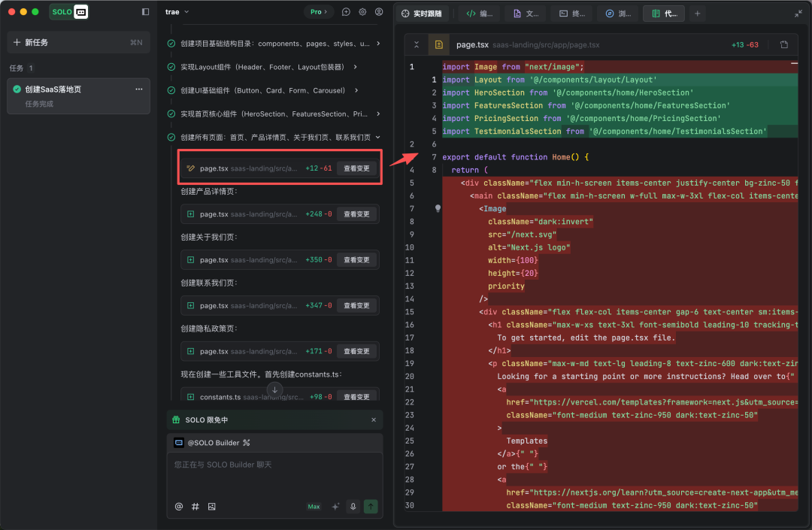Expand the 创建UI基础组件 step

pyautogui.click(x=356, y=90)
